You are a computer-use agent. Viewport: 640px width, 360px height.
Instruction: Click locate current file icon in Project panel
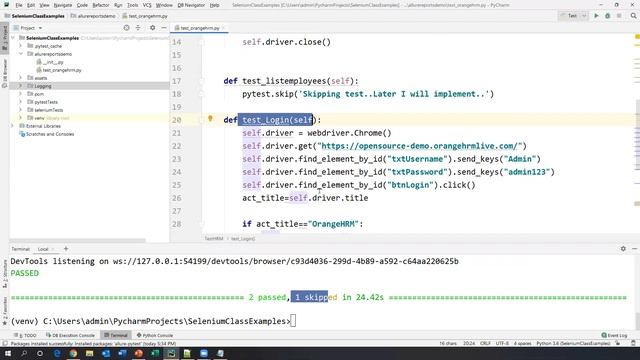pyautogui.click(x=127, y=28)
